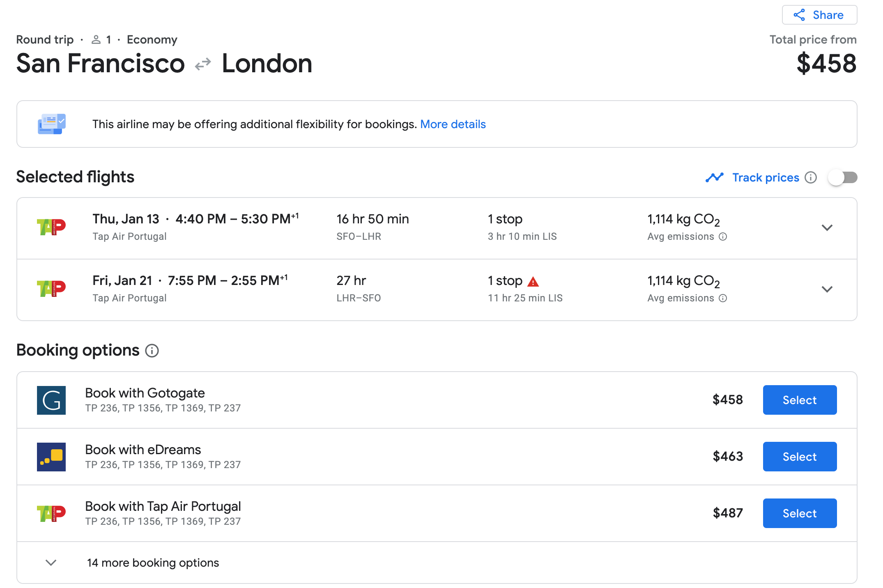Expand details for the Thu, Jan 13 flight

[x=827, y=228]
